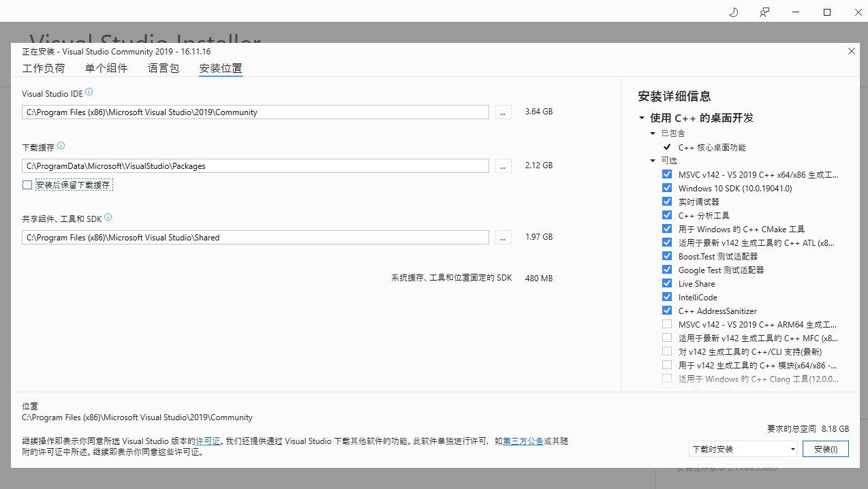
Task: Collapse the 可选 section
Action: [x=653, y=161]
